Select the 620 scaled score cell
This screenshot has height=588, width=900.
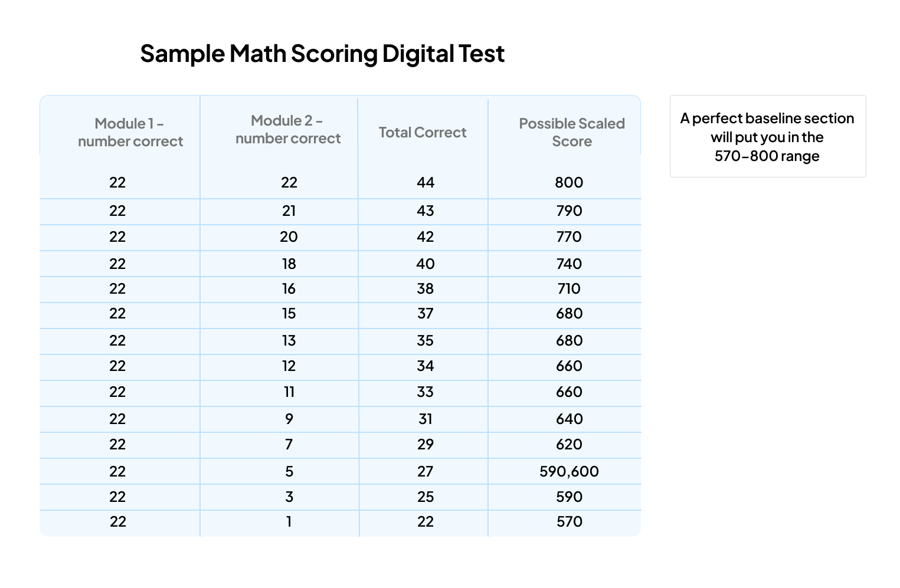[x=569, y=445]
